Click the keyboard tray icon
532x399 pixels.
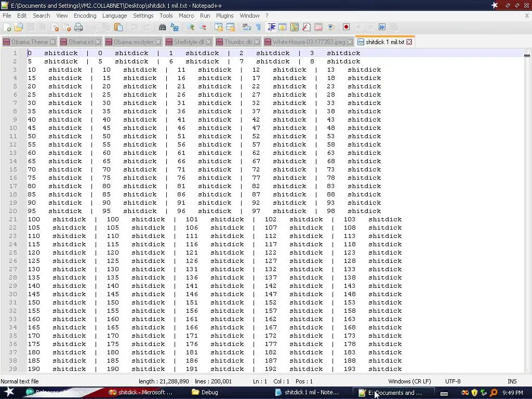coord(444,393)
